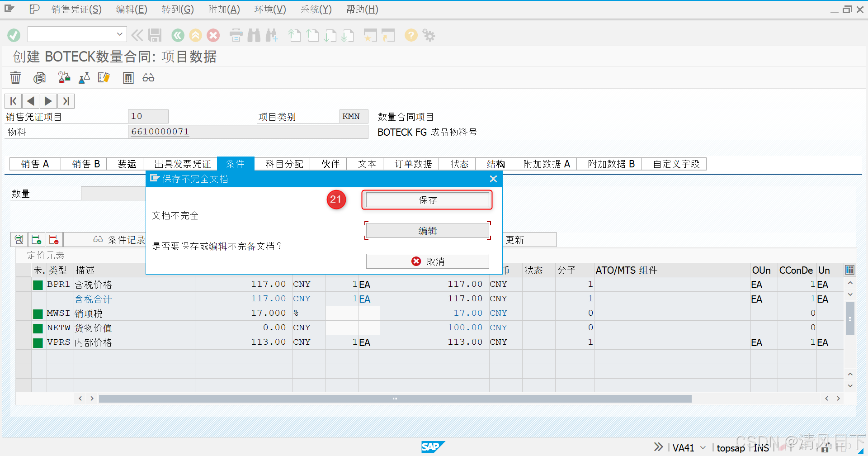Cancel transaction via the red X toolbar icon
This screenshot has height=456, width=868.
click(213, 35)
